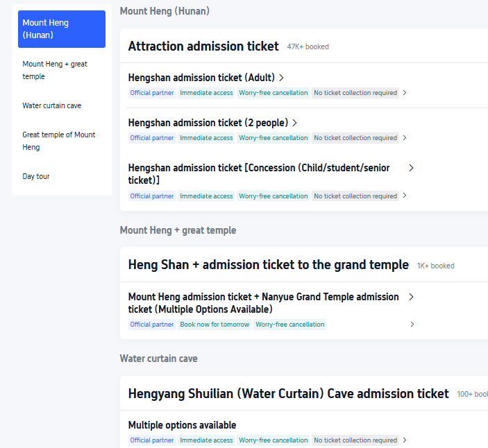This screenshot has width=488, height=448.
Task: Click Official partner tag on Concession ticket
Action: pyautogui.click(x=152, y=196)
